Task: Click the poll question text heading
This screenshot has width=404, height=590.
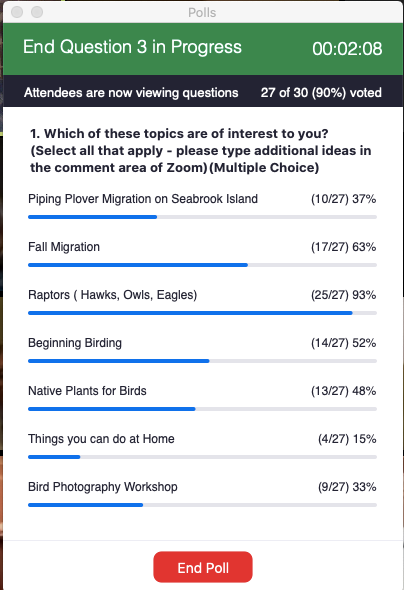Action: tap(200, 151)
